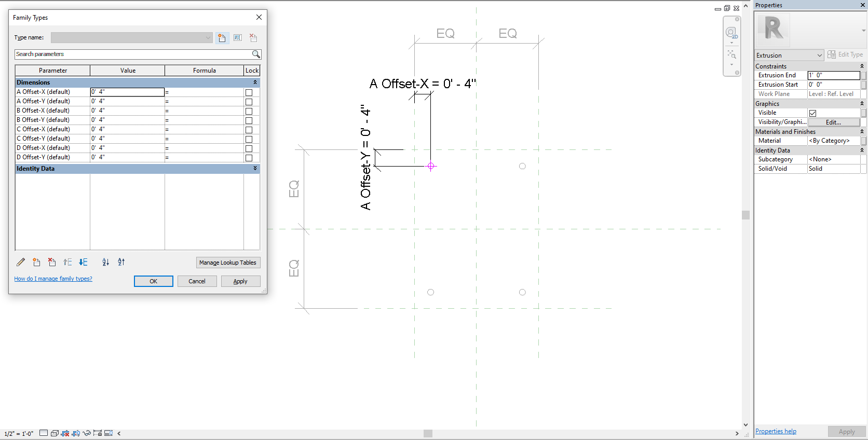Collapse the Materials and Finishes section
The height and width of the screenshot is (440, 868).
pyautogui.click(x=862, y=132)
